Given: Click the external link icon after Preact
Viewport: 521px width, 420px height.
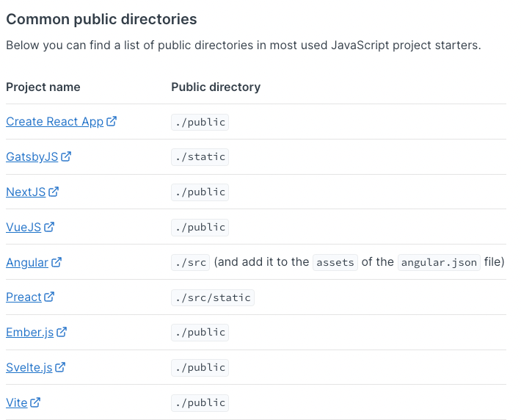Looking at the screenshot, I should point(49,297).
